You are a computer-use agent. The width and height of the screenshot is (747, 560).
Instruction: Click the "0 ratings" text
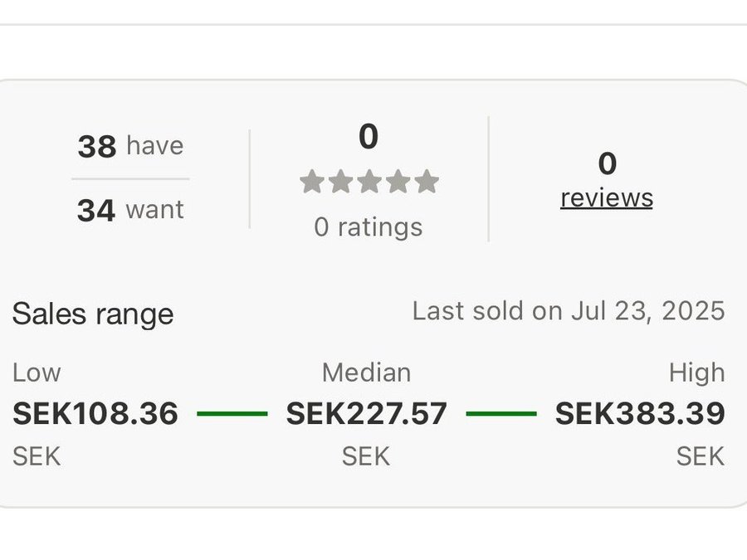[x=369, y=226]
